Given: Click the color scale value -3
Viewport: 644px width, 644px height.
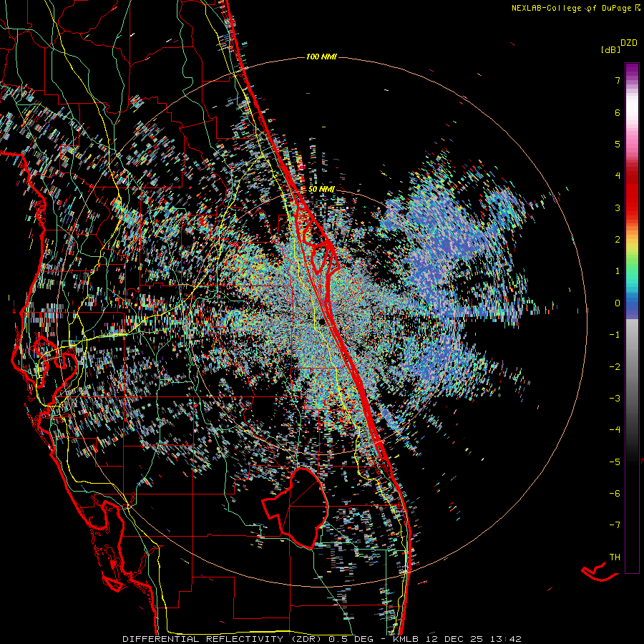Looking at the screenshot, I should coord(615,399).
